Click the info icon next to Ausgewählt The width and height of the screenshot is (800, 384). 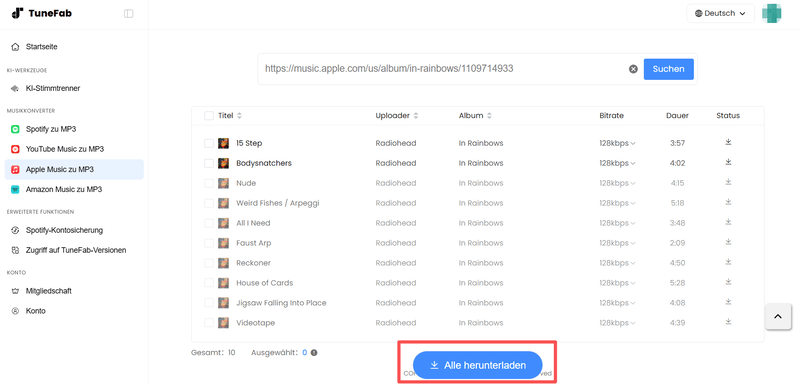tap(314, 352)
